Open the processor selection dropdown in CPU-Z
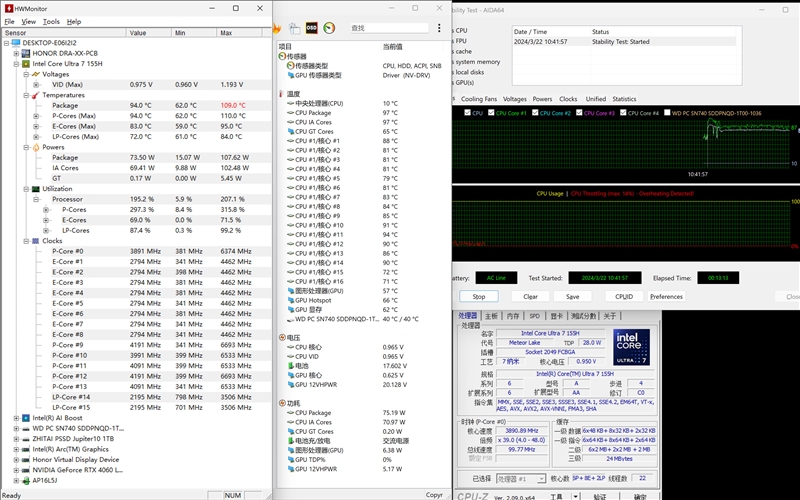This screenshot has width=800, height=500. click(x=520, y=479)
